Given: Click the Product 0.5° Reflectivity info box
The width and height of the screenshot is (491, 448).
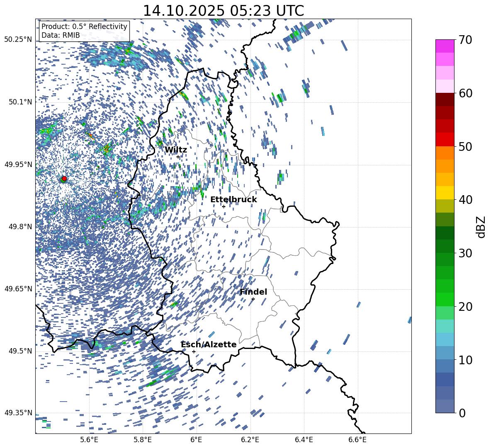Looking at the screenshot, I should click(x=84, y=31).
